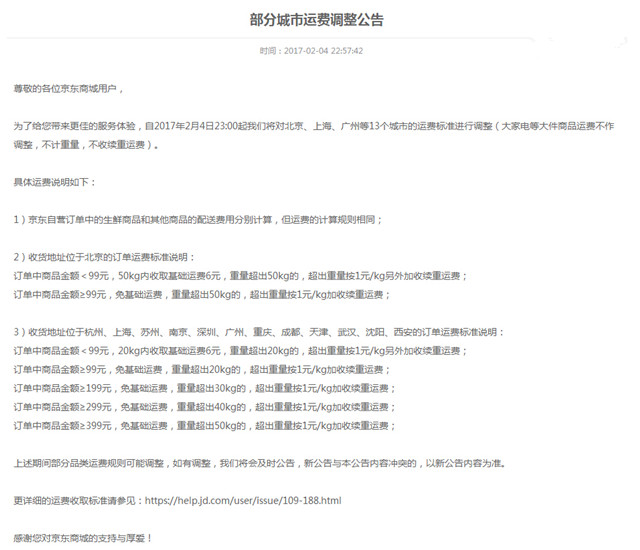Select the line with 50kg内收取基础运费6元
Screen dimensions: 640x550
click(240, 276)
